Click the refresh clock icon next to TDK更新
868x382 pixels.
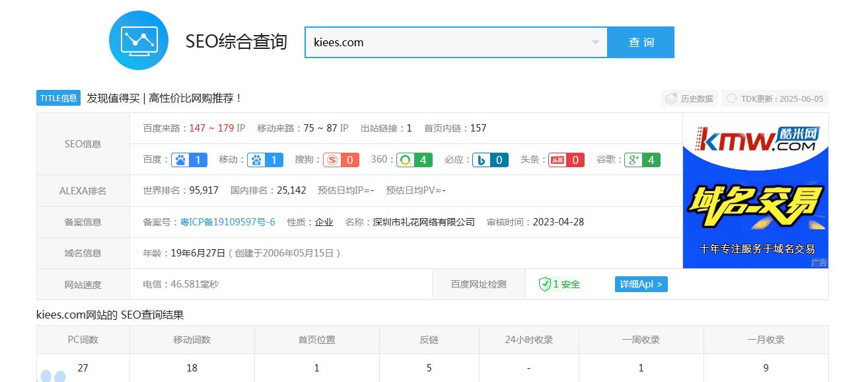coord(731,98)
